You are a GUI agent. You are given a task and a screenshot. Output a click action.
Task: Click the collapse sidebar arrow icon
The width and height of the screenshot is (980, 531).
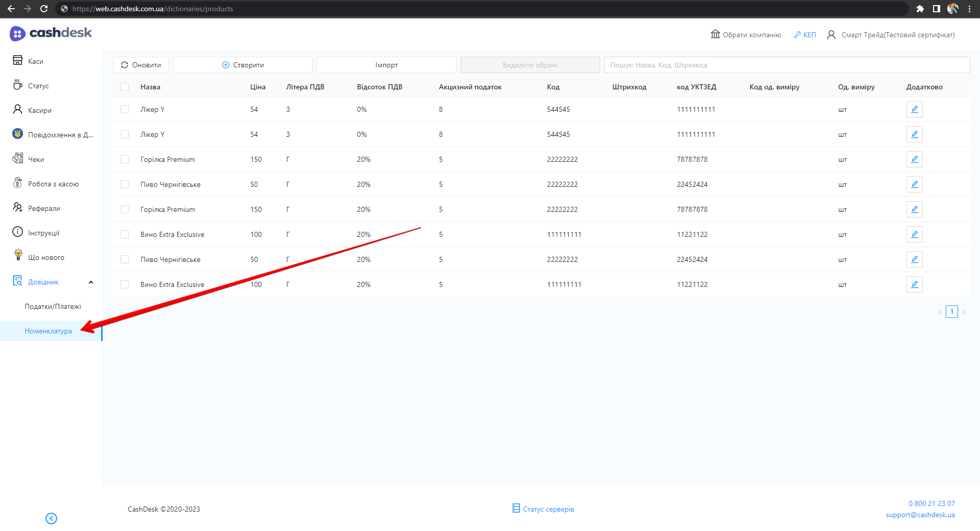click(51, 518)
